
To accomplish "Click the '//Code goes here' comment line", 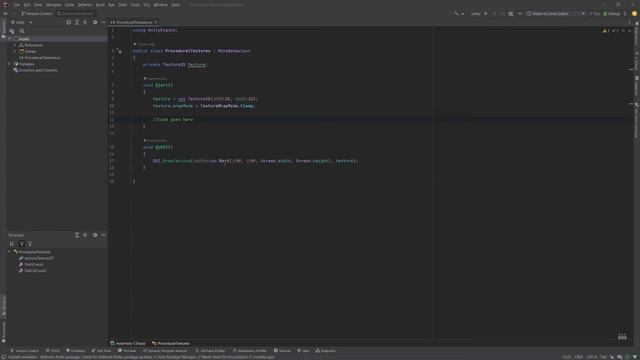I will 173,120.
